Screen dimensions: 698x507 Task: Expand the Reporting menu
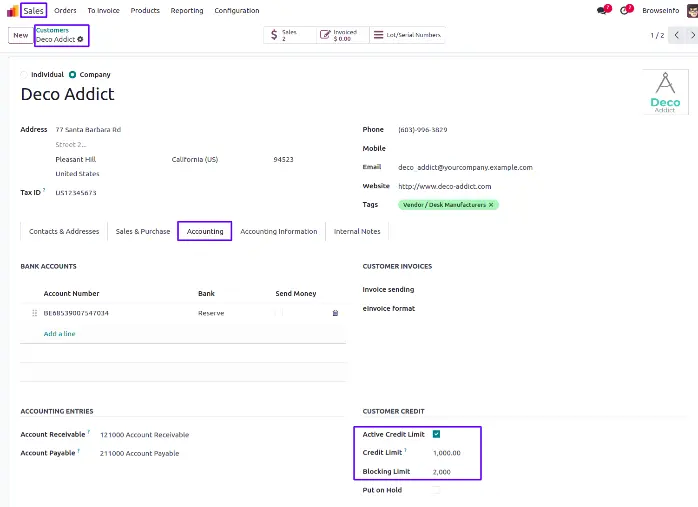(187, 11)
